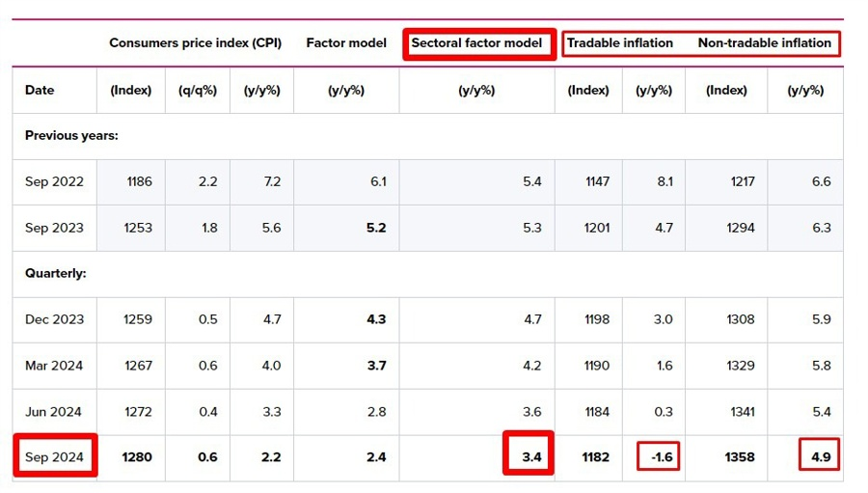Click the Mar 2024 date cell
This screenshot has width=868, height=493.
(x=55, y=366)
